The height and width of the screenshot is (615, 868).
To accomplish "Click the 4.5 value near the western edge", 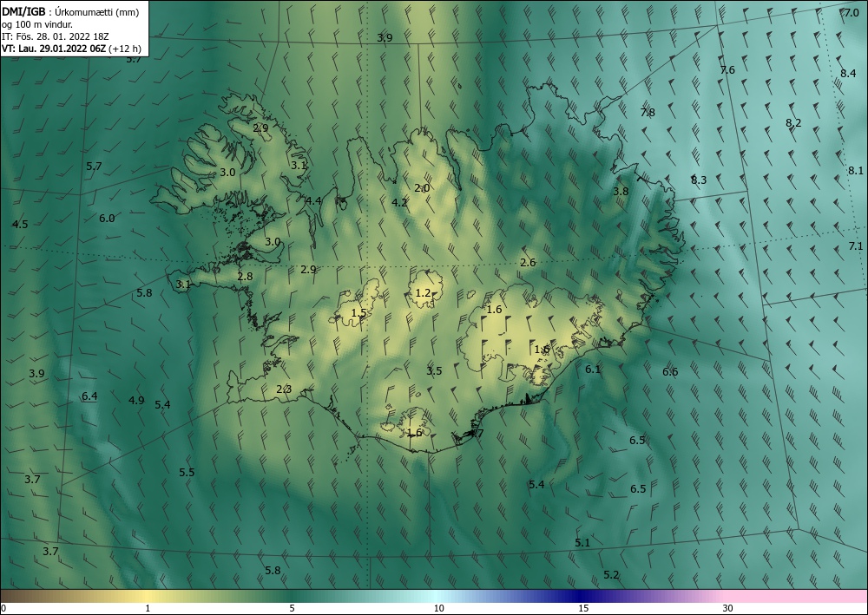I will click(x=20, y=224).
